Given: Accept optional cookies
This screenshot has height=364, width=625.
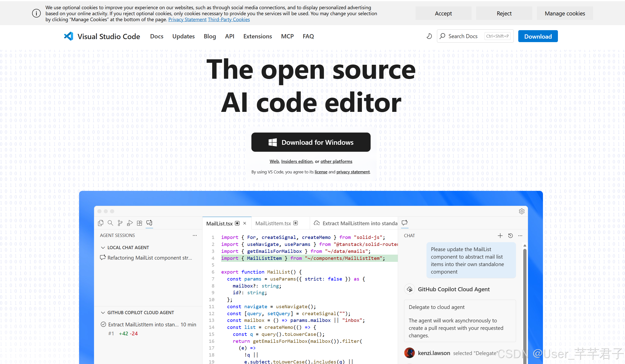Looking at the screenshot, I should [x=443, y=13].
